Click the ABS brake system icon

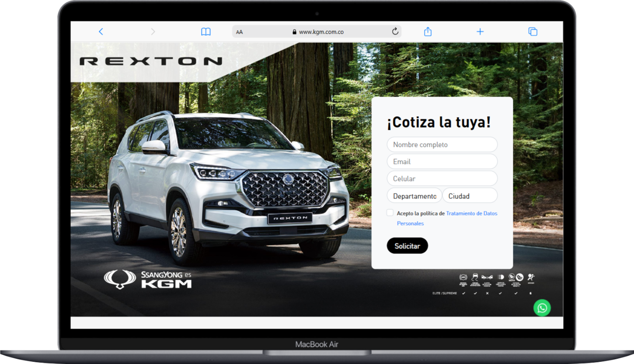pos(463,277)
